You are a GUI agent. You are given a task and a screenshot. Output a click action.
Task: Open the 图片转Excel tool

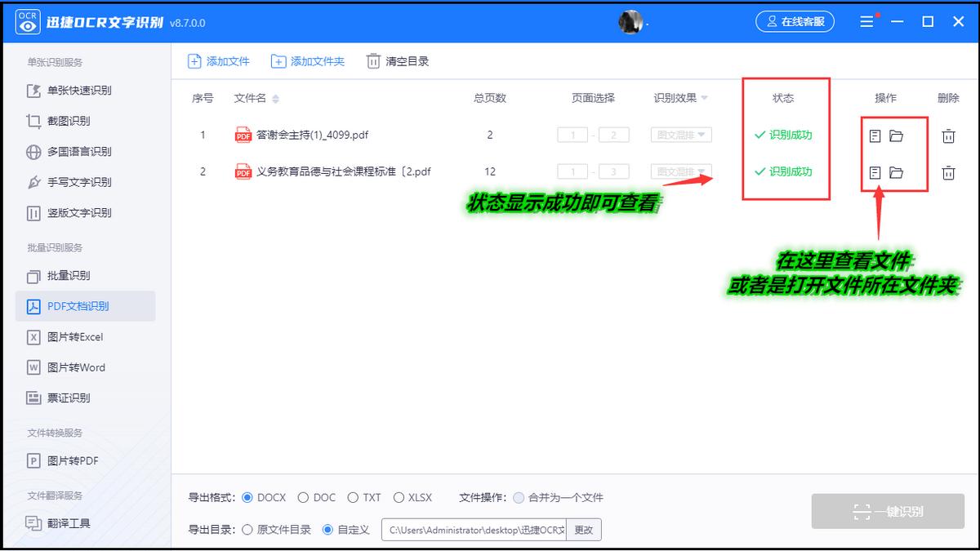tap(77, 337)
